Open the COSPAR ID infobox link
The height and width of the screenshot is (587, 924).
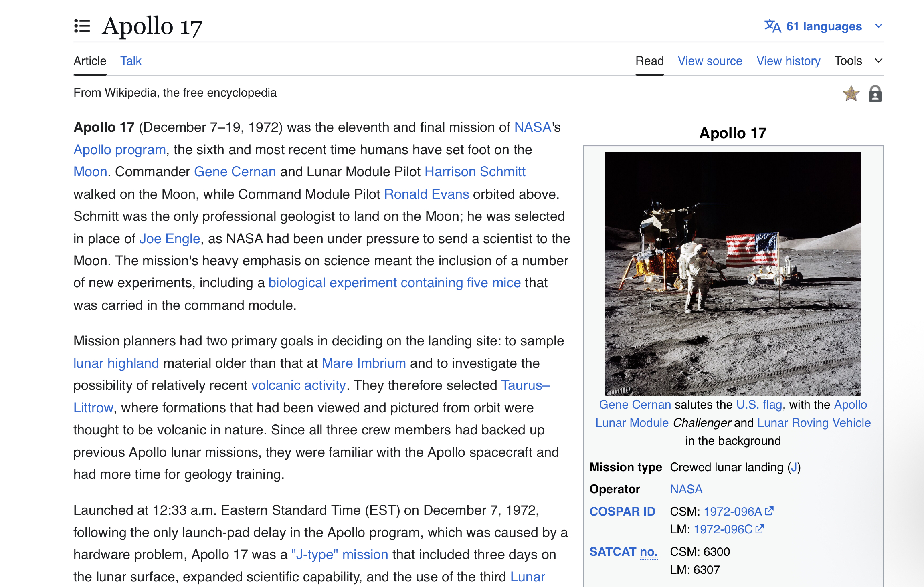pos(622,512)
